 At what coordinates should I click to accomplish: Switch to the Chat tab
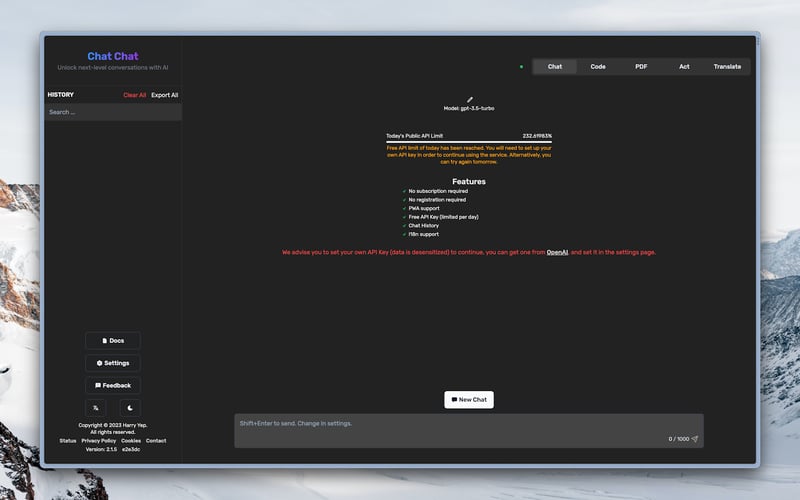pyautogui.click(x=555, y=66)
